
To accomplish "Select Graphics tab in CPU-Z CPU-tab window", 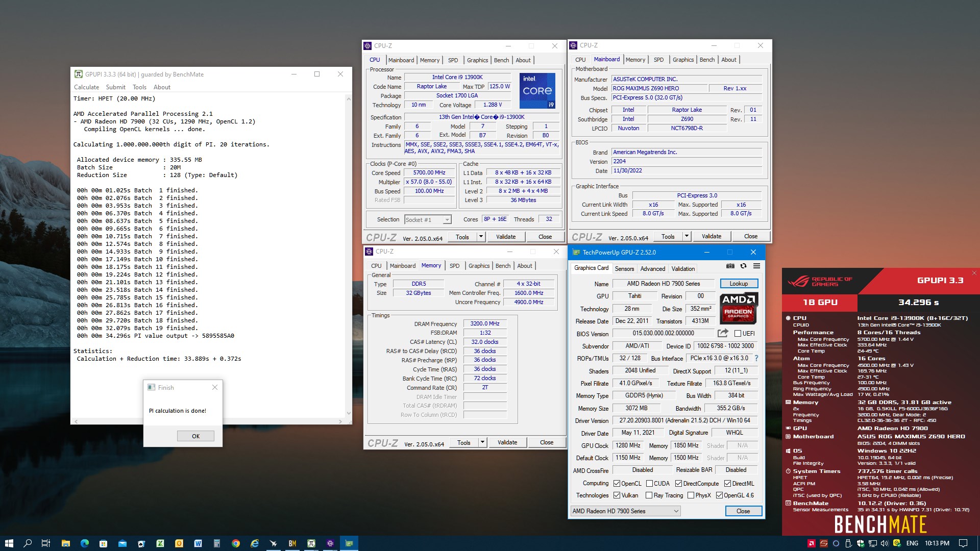I will click(x=477, y=60).
